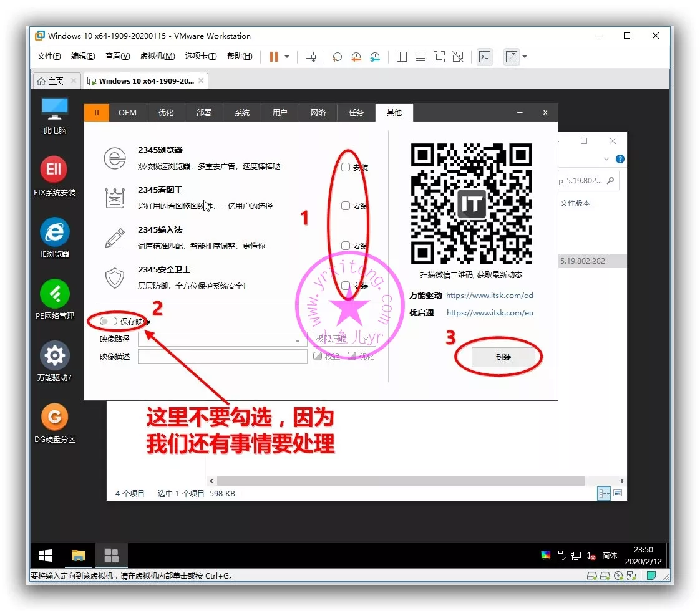
Task: Check the 安装 box for 2345浏览器
Action: (x=346, y=167)
